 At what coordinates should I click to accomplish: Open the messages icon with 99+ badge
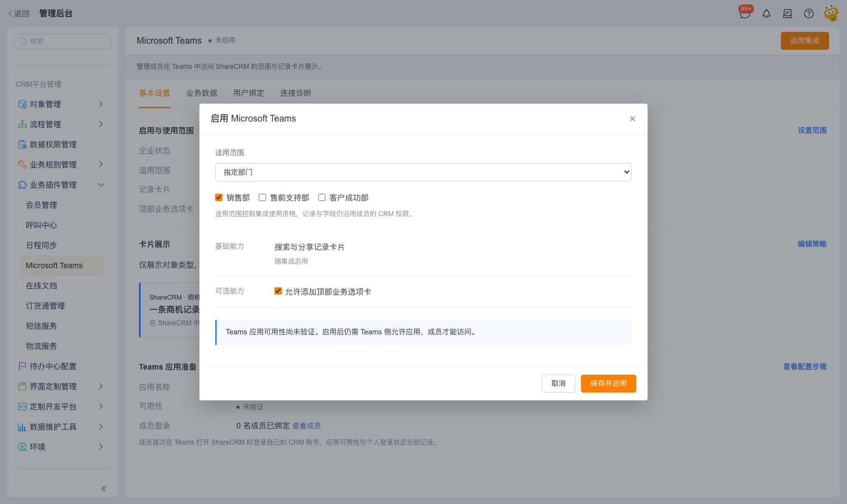point(745,13)
